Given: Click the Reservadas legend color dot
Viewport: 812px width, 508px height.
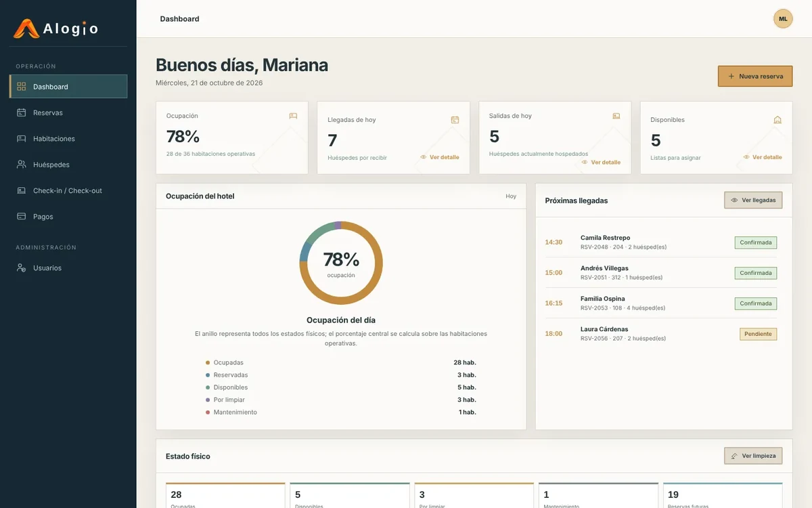Looking at the screenshot, I should [208, 375].
